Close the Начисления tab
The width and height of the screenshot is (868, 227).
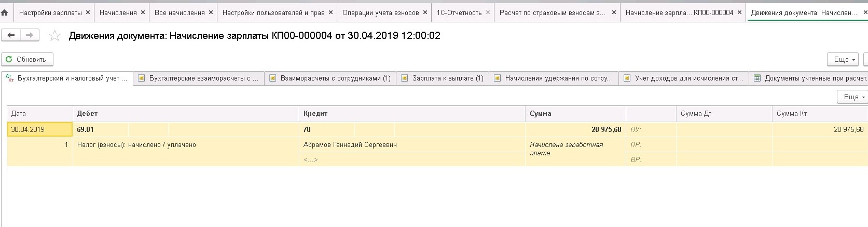[143, 12]
